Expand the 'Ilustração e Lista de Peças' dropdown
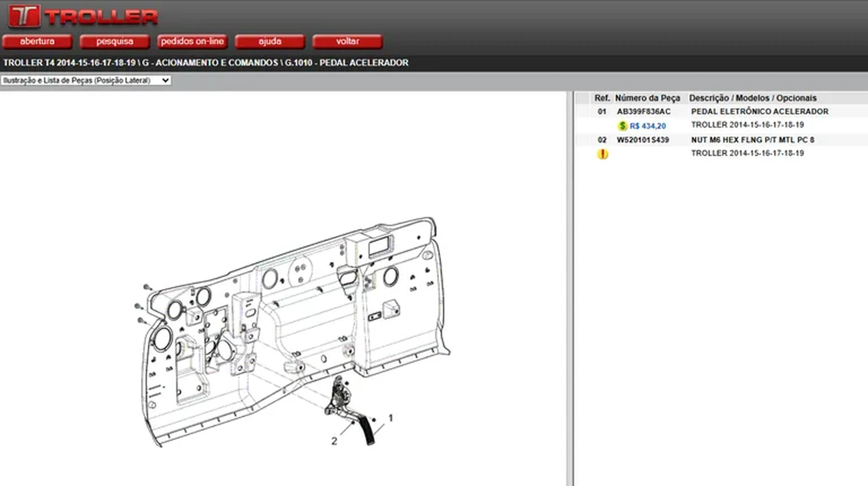This screenshot has height=486, width=868. coord(86,80)
